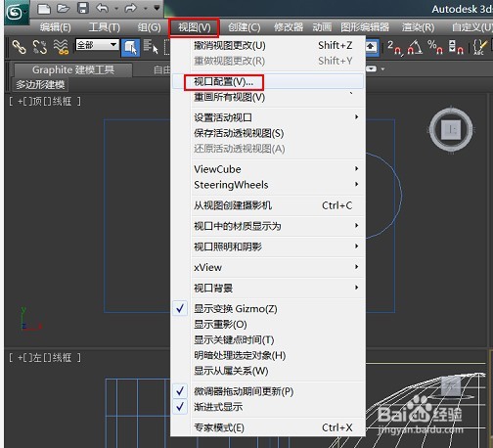Viewport: 493px width, 448px height.
Task: Edit named selection sets icon
Action: tap(479, 47)
